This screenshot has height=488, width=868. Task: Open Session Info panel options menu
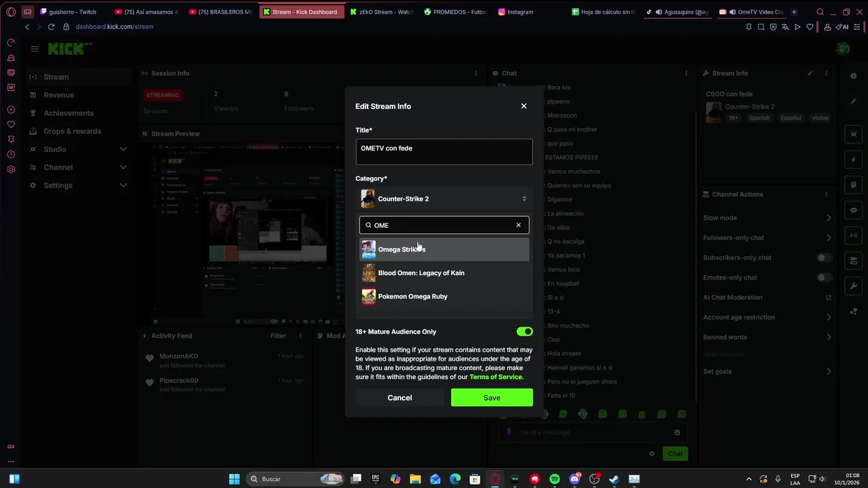click(x=476, y=73)
